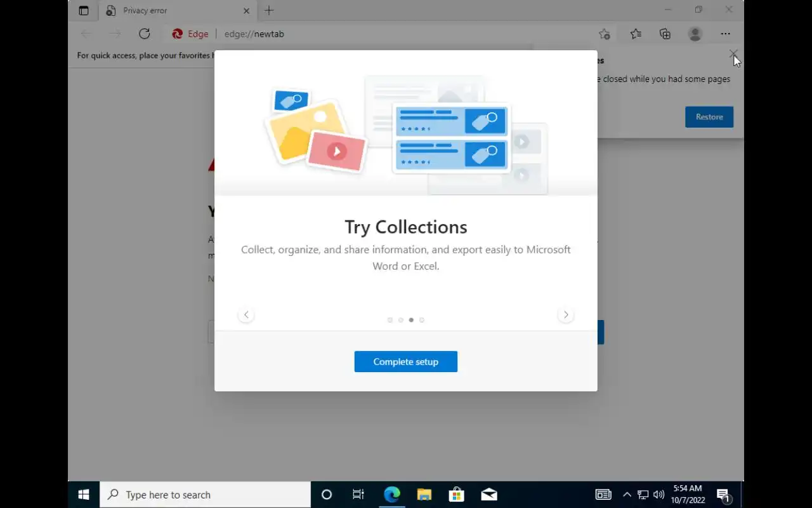
Task: Switch to the Privacy error tab
Action: (x=178, y=10)
